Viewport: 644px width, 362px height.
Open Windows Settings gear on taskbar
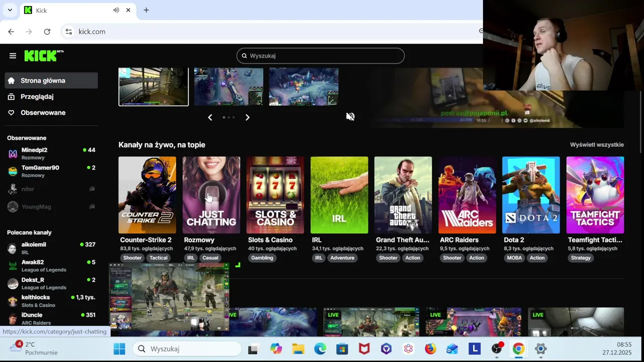coord(540,349)
